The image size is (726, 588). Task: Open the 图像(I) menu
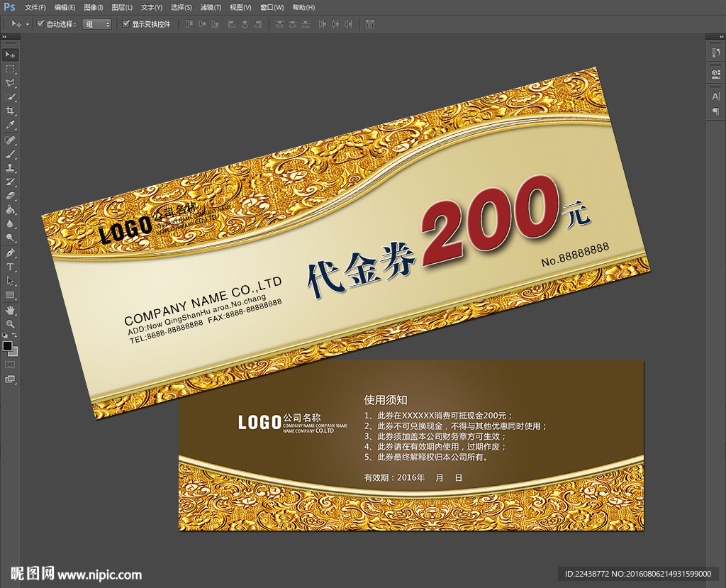click(93, 7)
